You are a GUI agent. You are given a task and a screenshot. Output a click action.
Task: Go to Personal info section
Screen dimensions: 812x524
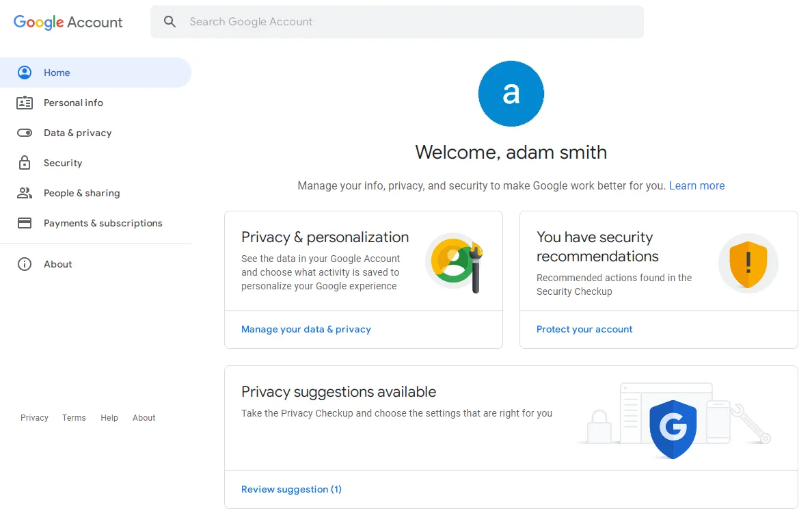point(95,103)
